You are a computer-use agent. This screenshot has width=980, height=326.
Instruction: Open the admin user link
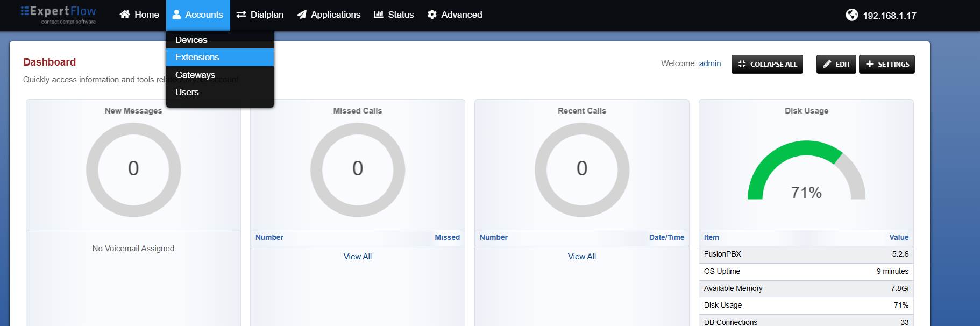pyautogui.click(x=710, y=63)
